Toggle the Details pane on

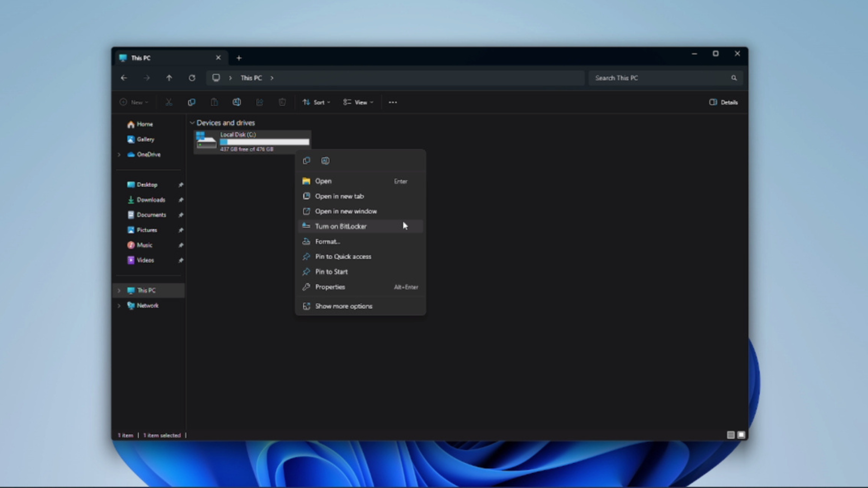[x=723, y=102]
